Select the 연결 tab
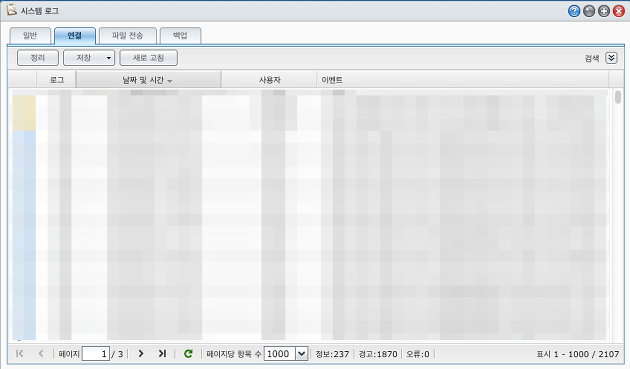This screenshot has height=369, width=630. pos(75,35)
